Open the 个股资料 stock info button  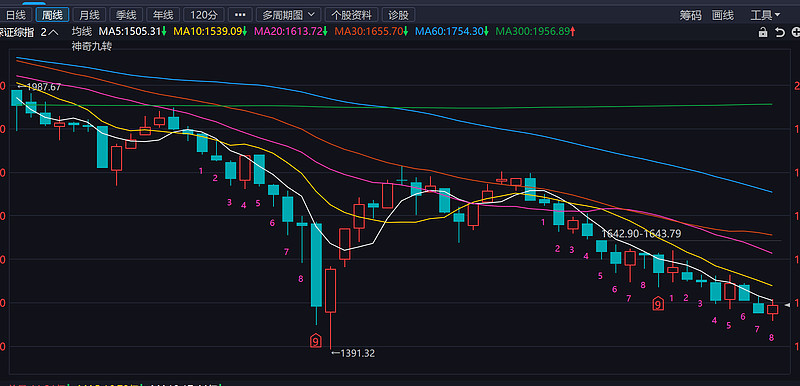(x=352, y=15)
